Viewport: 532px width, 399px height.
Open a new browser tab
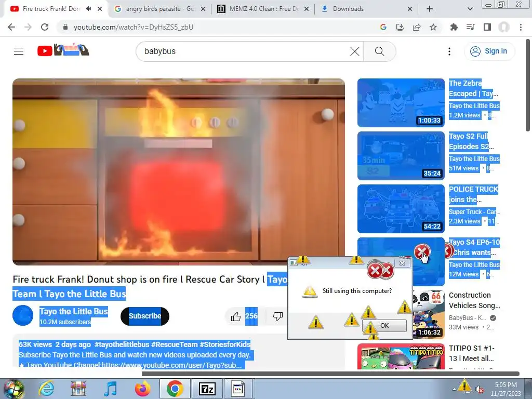click(x=430, y=9)
